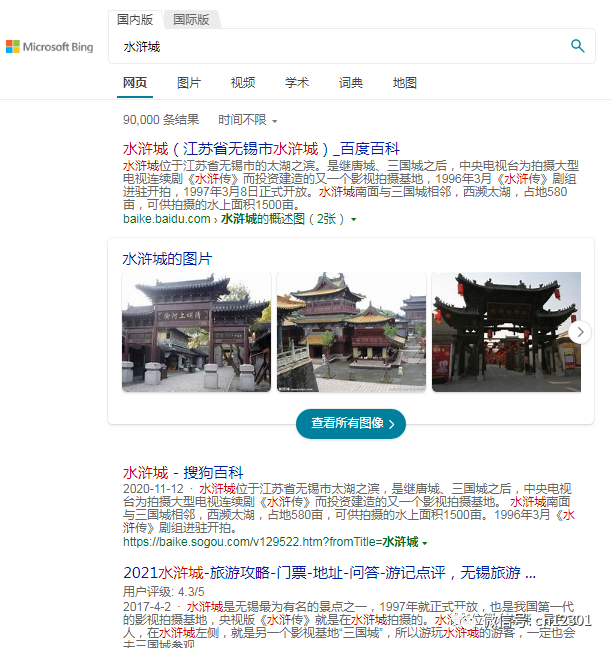This screenshot has height=648, width=611.
Task: Open the Microsoft Bing logo
Action: pyautogui.click(x=50, y=47)
